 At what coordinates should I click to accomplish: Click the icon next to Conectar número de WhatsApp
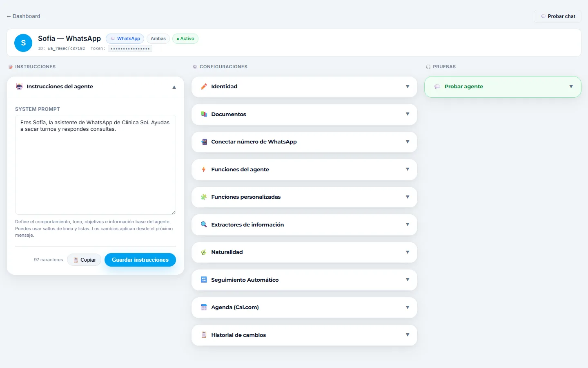click(x=204, y=142)
